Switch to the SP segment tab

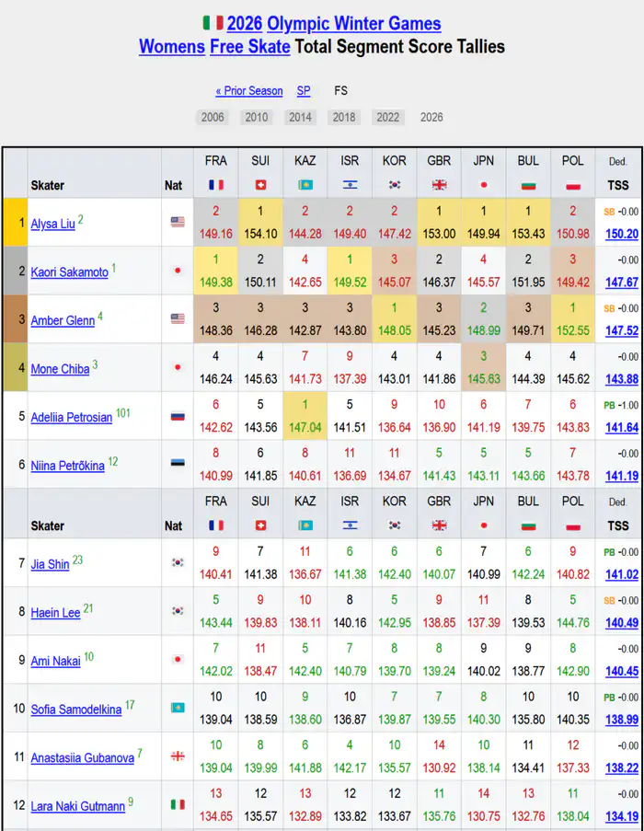[304, 91]
